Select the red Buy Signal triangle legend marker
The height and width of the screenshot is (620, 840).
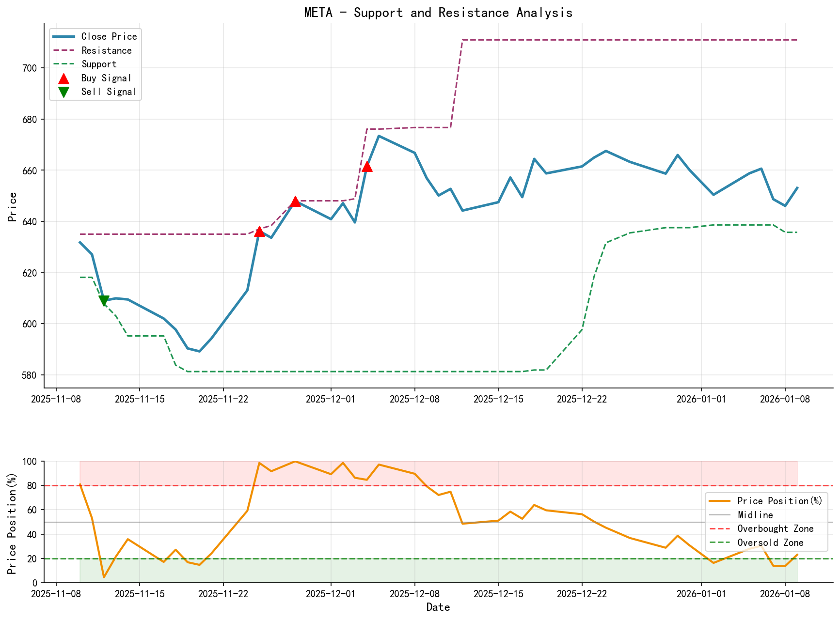click(x=63, y=78)
